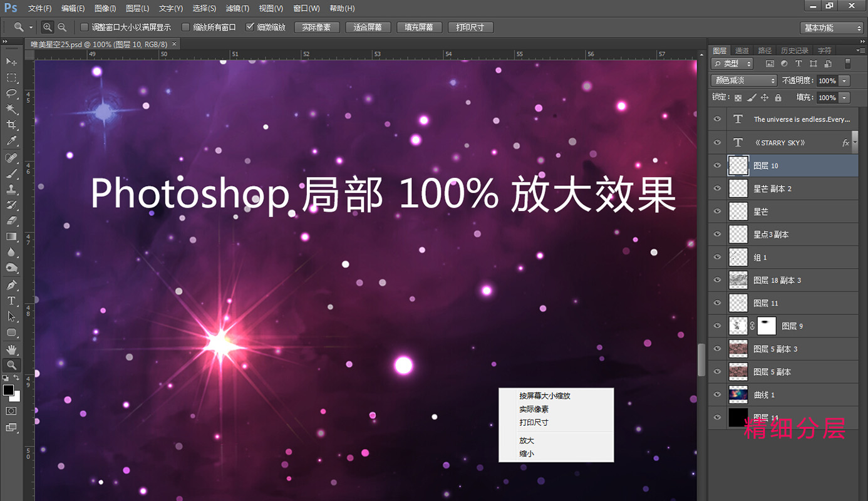Open the 滤镜(T) menu
This screenshot has height=501, width=868.
coord(237,8)
